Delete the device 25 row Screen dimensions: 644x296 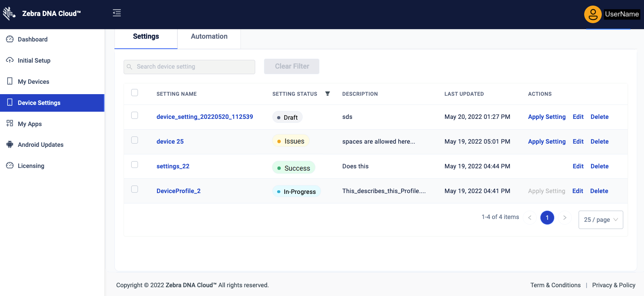600,142
